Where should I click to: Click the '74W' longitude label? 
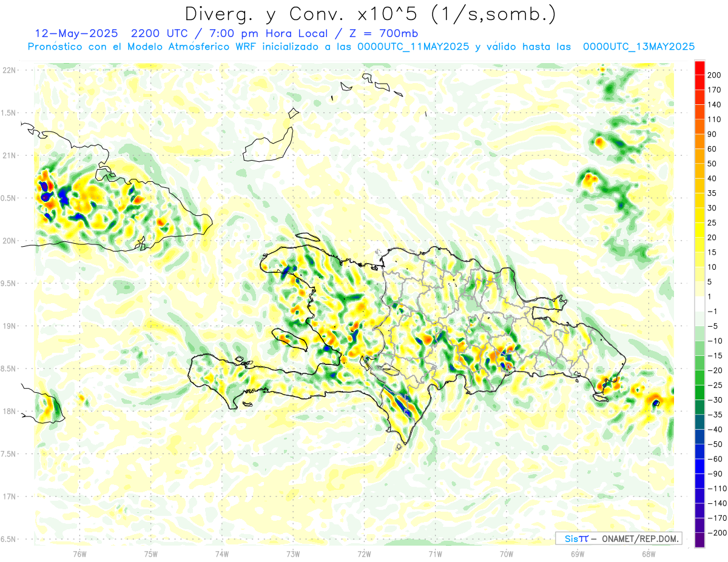tap(222, 554)
